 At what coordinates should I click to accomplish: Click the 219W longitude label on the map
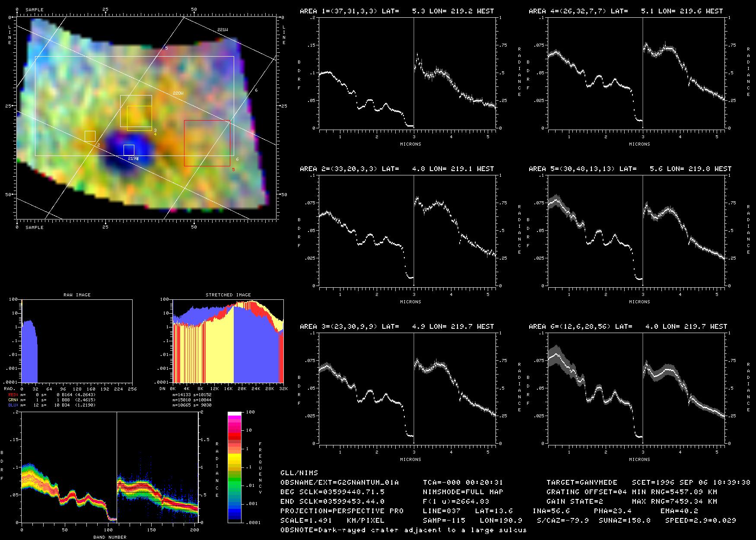tap(133, 159)
